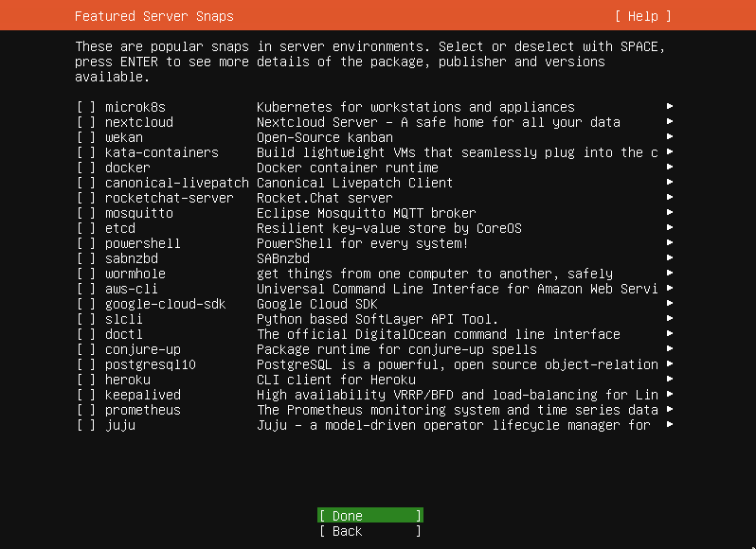Toggle the microk8s snap checkbox
Screen dimensions: 756x549
pos(86,107)
